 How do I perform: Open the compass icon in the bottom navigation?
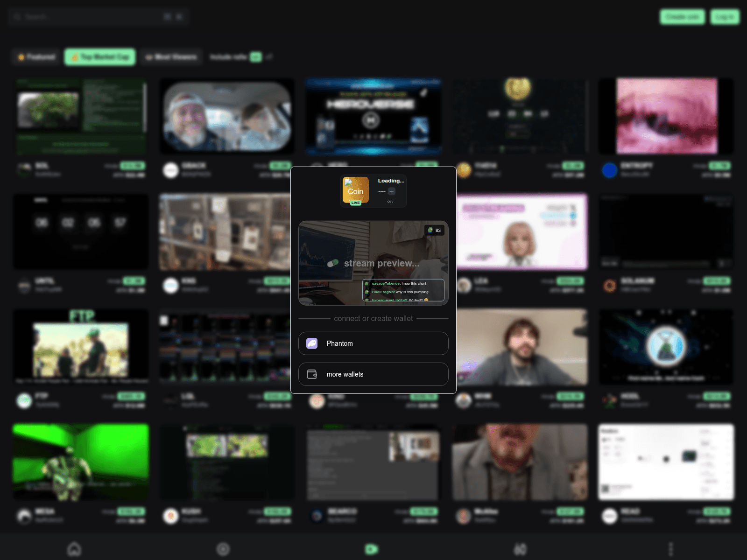tap(223, 549)
